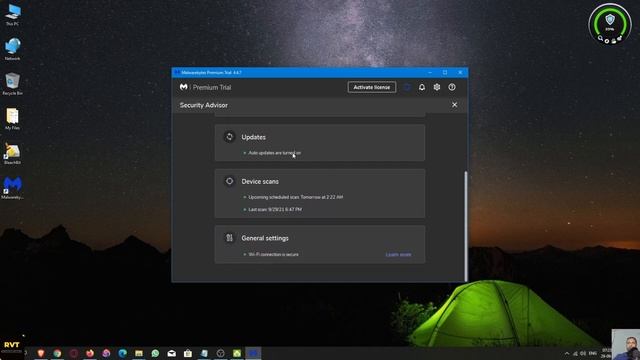Open BleachBit desktop shortcut

(x=12, y=153)
